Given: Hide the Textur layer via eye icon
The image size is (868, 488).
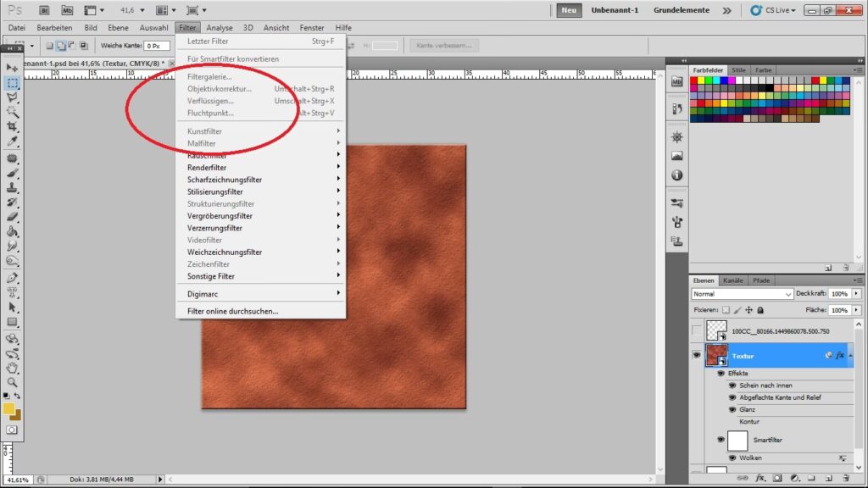Looking at the screenshot, I should pyautogui.click(x=697, y=356).
